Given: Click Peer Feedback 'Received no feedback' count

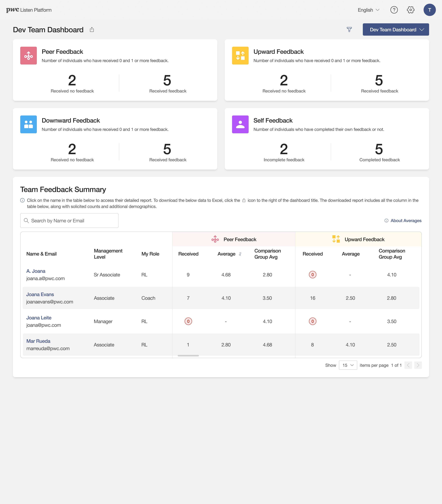Looking at the screenshot, I should click(72, 80).
